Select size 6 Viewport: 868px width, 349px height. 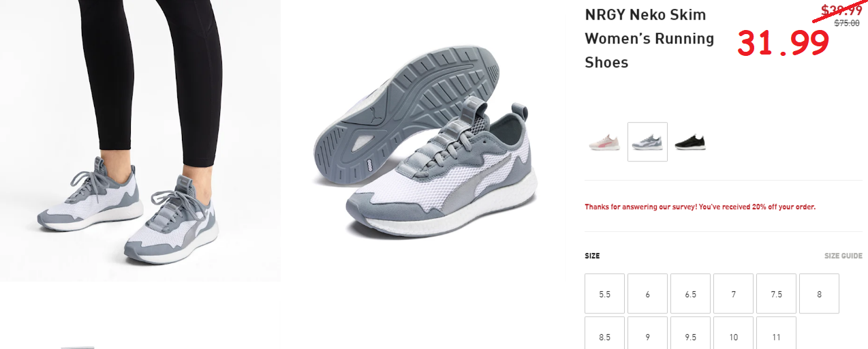pyautogui.click(x=647, y=294)
